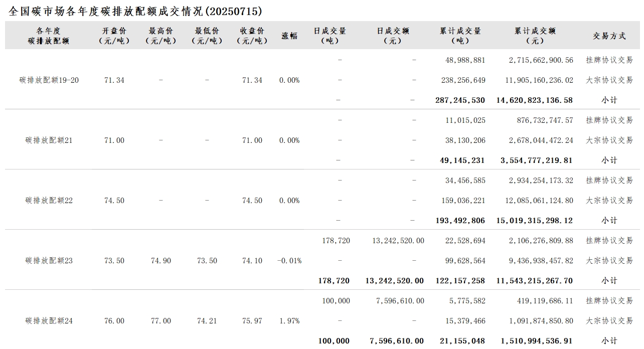This screenshot has width=644, height=349.
Task: Select the 碳排放配额22 row label
Action: pyautogui.click(x=49, y=201)
